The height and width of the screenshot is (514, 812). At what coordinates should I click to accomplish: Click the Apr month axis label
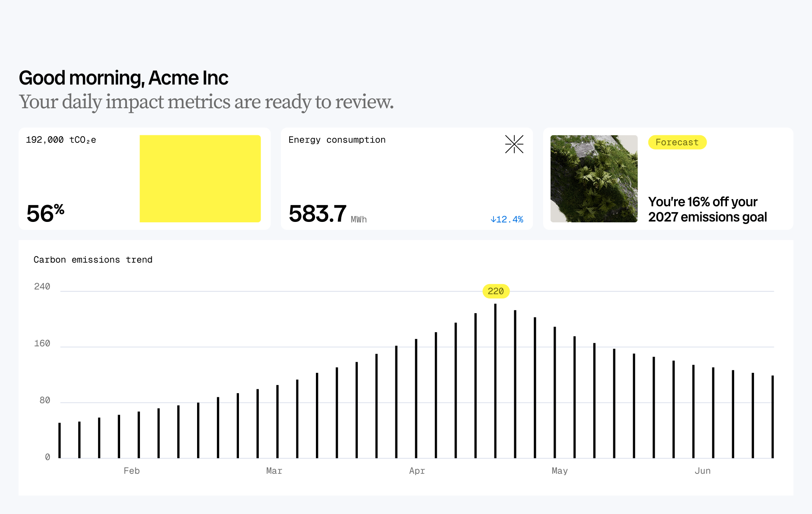click(417, 471)
